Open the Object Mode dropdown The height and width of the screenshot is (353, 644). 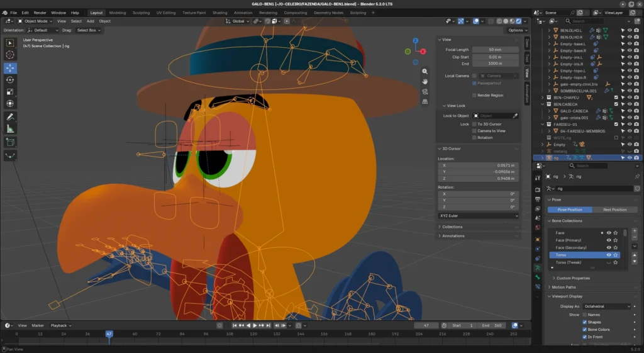35,21
